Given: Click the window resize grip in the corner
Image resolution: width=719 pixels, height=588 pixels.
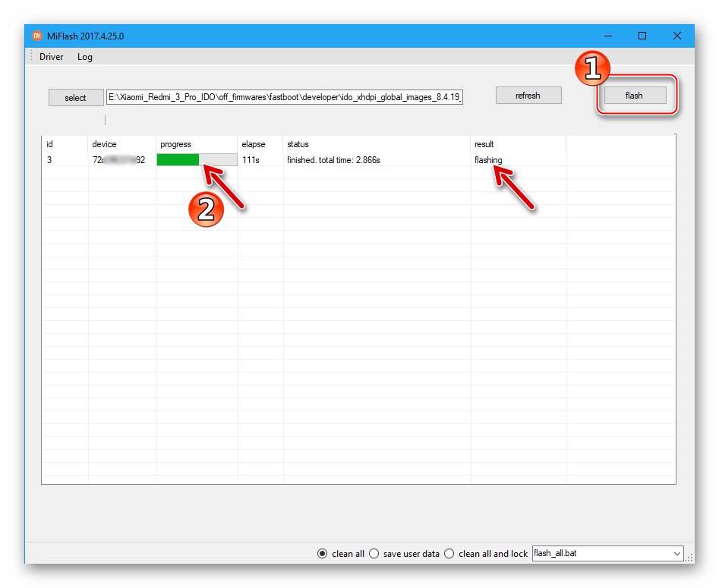Looking at the screenshot, I should (x=689, y=558).
